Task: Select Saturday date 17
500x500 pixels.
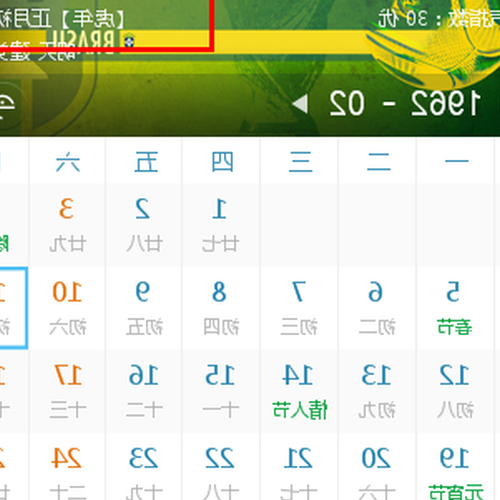Action: pyautogui.click(x=67, y=391)
